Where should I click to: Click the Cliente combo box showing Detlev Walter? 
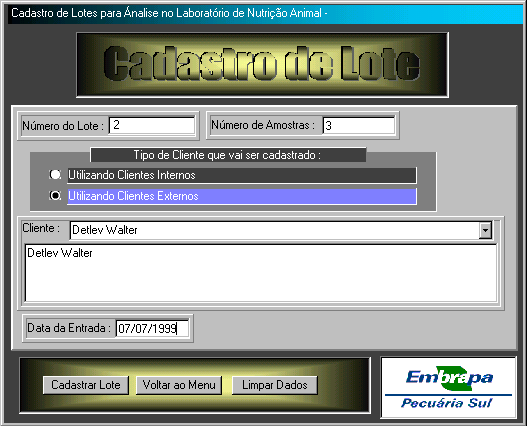[x=281, y=230]
